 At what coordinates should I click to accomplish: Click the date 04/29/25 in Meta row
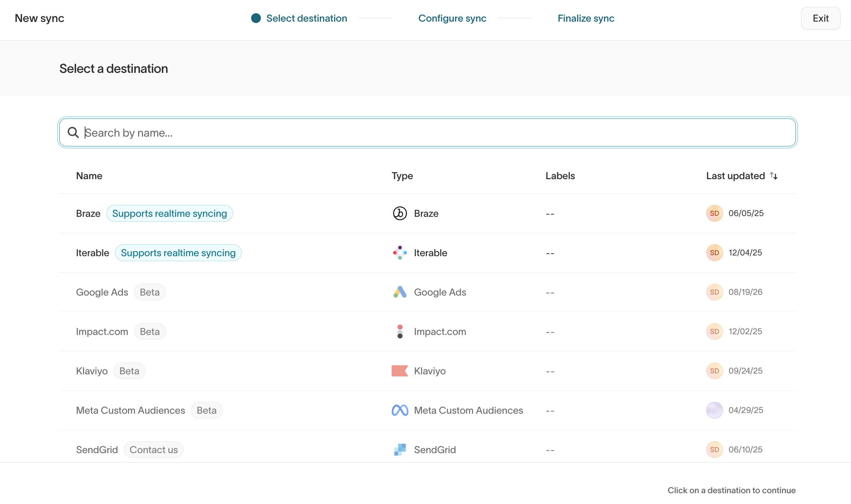coord(746,410)
